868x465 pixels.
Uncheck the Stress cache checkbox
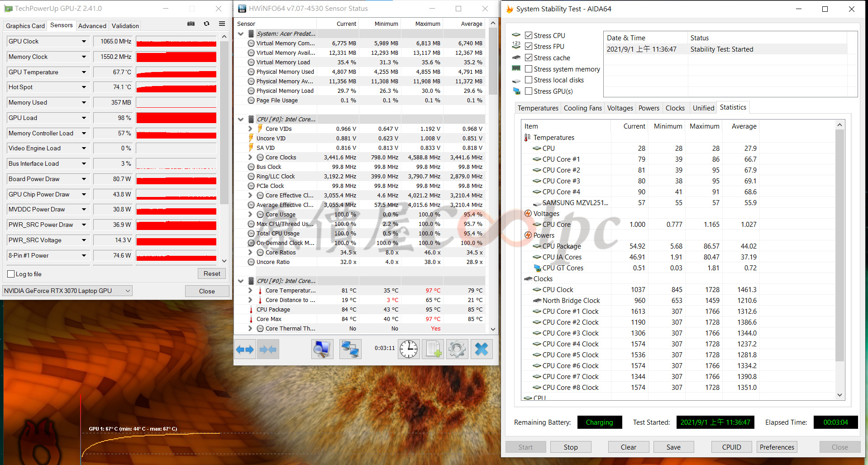[x=528, y=58]
